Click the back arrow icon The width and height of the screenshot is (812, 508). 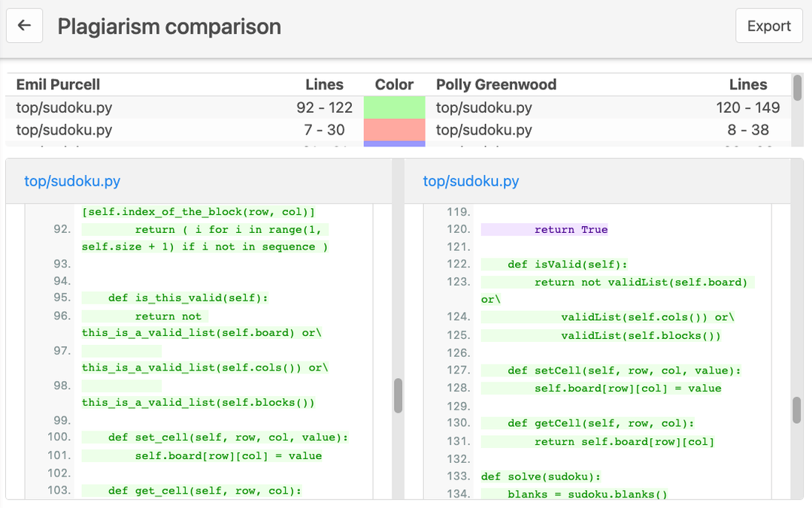pyautogui.click(x=25, y=25)
